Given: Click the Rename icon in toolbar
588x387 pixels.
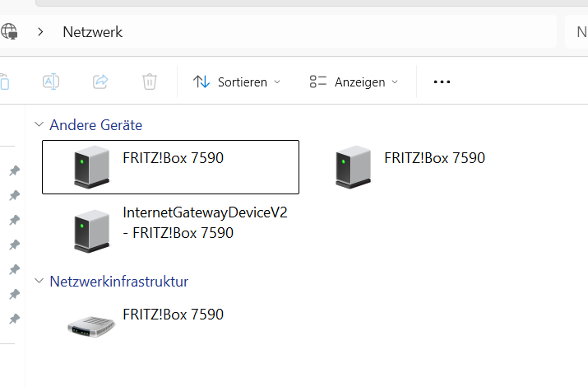Looking at the screenshot, I should coord(51,82).
